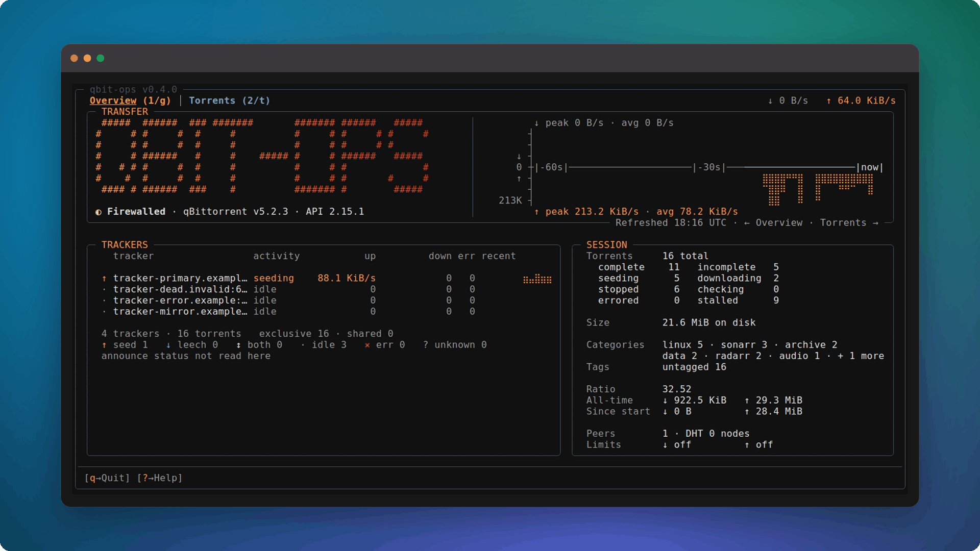Click the recent activity sparkline for tracker-primary
This screenshot has height=551, width=980.
pos(537,279)
